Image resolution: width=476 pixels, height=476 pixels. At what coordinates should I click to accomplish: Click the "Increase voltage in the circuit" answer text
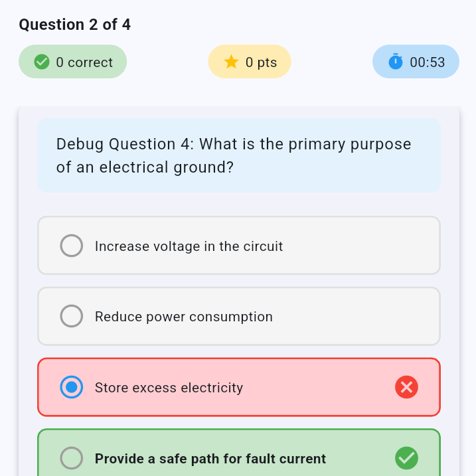coord(189,246)
